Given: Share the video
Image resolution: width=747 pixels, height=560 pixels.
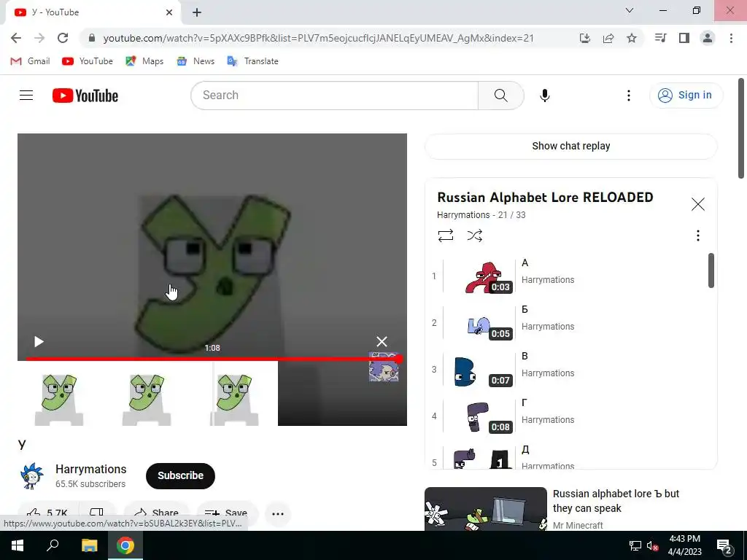Looking at the screenshot, I should point(156,513).
